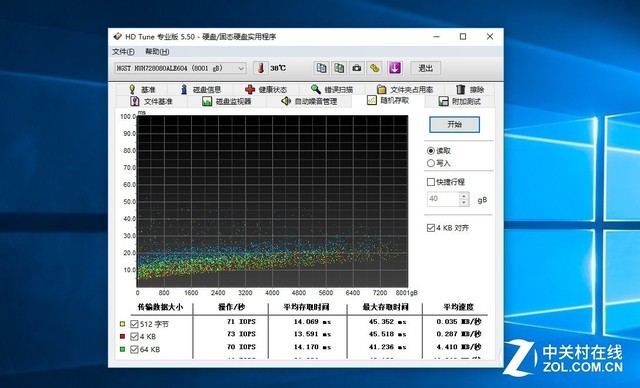Click the 0.035 MB/秒 average speed

[x=459, y=322]
